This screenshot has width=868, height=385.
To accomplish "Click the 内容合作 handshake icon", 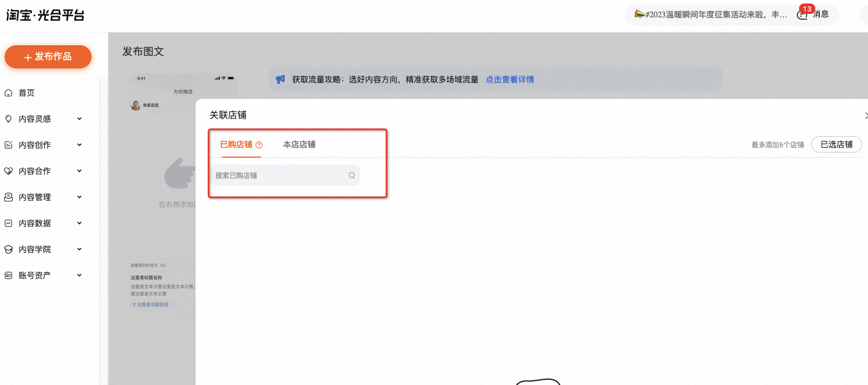I will [9, 171].
